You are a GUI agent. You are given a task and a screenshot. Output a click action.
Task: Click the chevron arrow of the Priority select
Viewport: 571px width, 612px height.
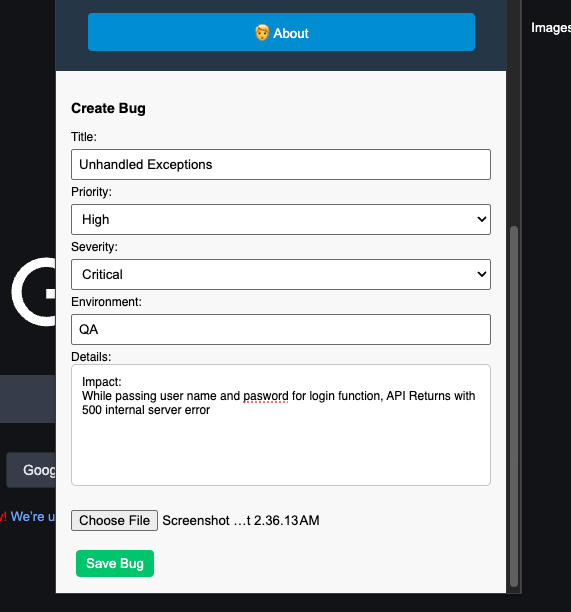click(x=481, y=219)
